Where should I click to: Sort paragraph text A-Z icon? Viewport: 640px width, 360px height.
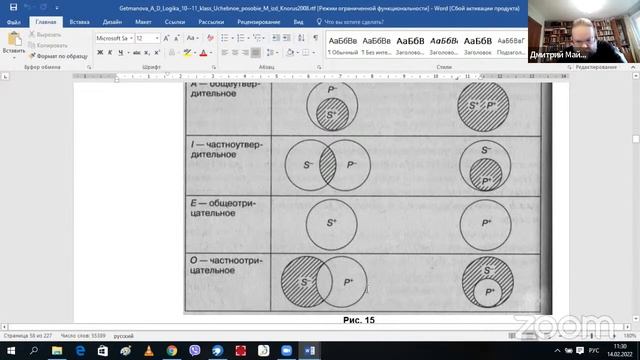[x=301, y=38]
